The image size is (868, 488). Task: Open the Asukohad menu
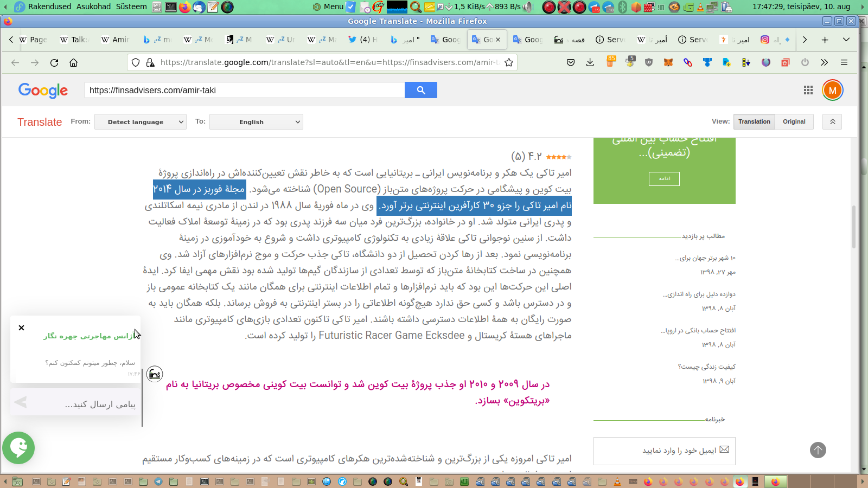pyautogui.click(x=93, y=7)
